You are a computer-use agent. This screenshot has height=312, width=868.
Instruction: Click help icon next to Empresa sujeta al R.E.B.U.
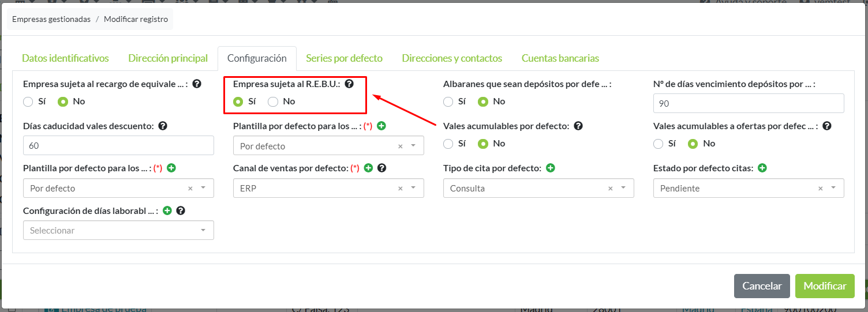(x=349, y=84)
